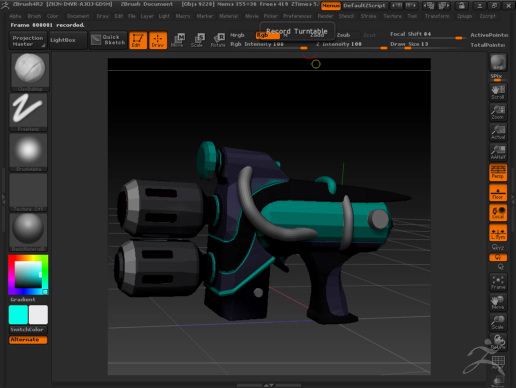Open the Alpha menu
The width and height of the screenshot is (516, 388).
pos(16,16)
